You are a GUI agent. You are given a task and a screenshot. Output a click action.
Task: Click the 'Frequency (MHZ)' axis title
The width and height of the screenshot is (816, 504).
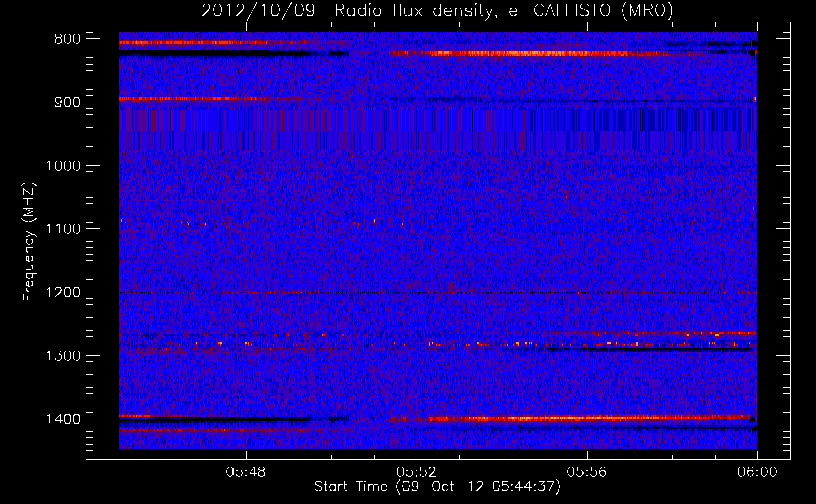[29, 241]
